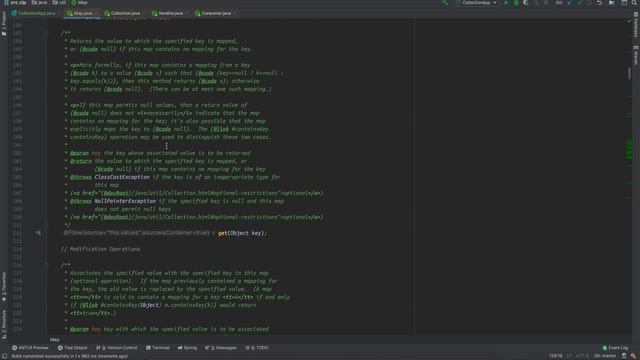Click the Build project hammer icon
This screenshot has width=640, height=360.
445,3
